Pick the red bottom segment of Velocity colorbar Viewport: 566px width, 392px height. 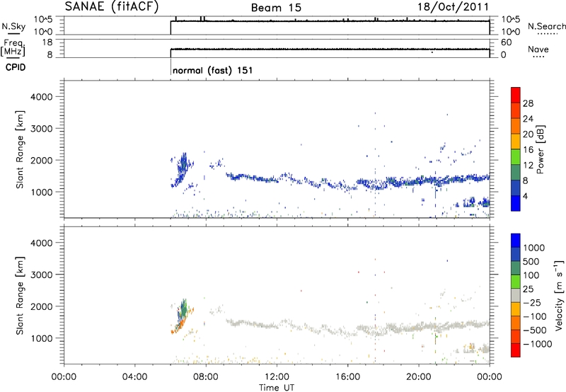[x=516, y=350]
